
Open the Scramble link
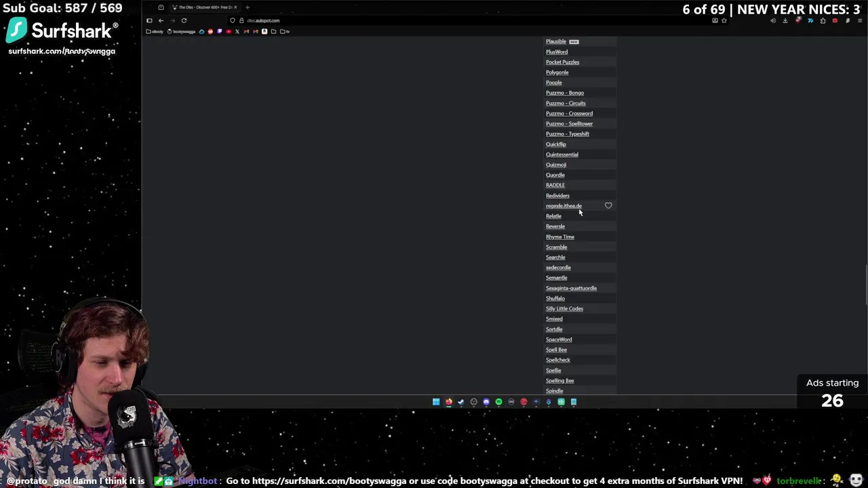pos(556,247)
